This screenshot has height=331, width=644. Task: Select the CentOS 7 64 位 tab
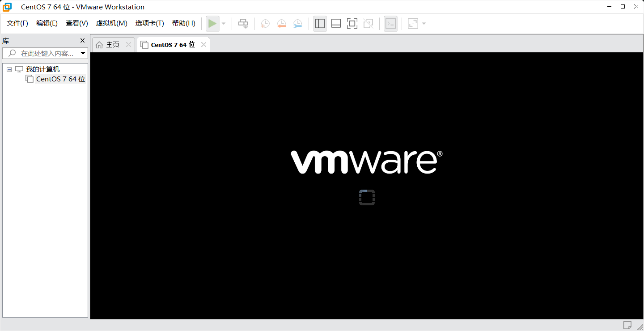[173, 45]
